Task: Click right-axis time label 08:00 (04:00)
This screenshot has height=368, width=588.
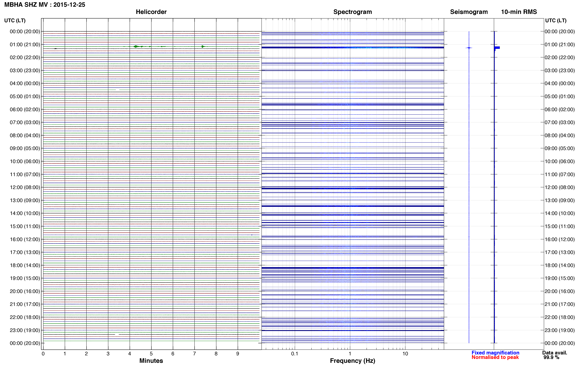Action: [560, 135]
